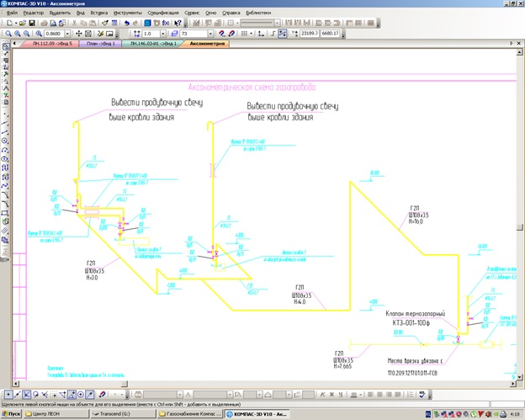
Task: Switch to the ЛН.146.03-И1->Вид 1 tab
Action: [x=152, y=44]
